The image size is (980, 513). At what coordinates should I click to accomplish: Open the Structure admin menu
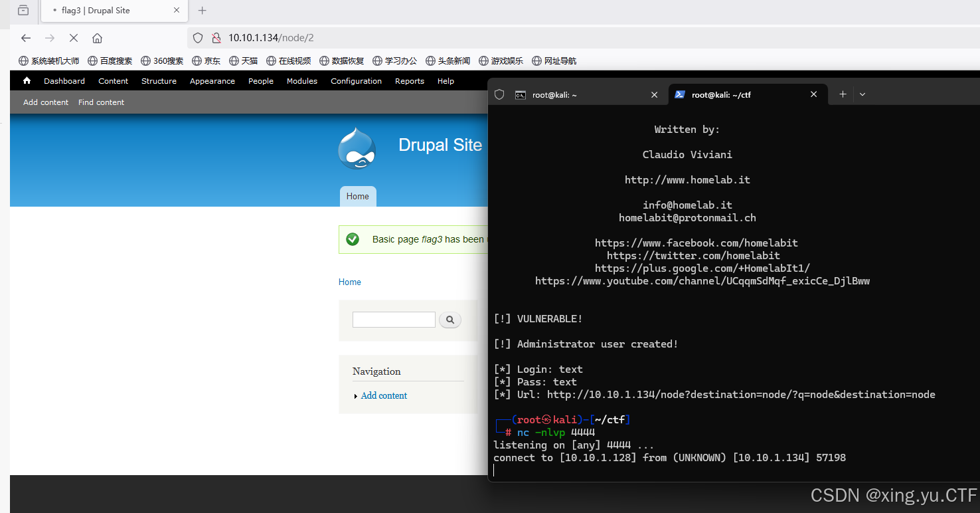click(159, 81)
